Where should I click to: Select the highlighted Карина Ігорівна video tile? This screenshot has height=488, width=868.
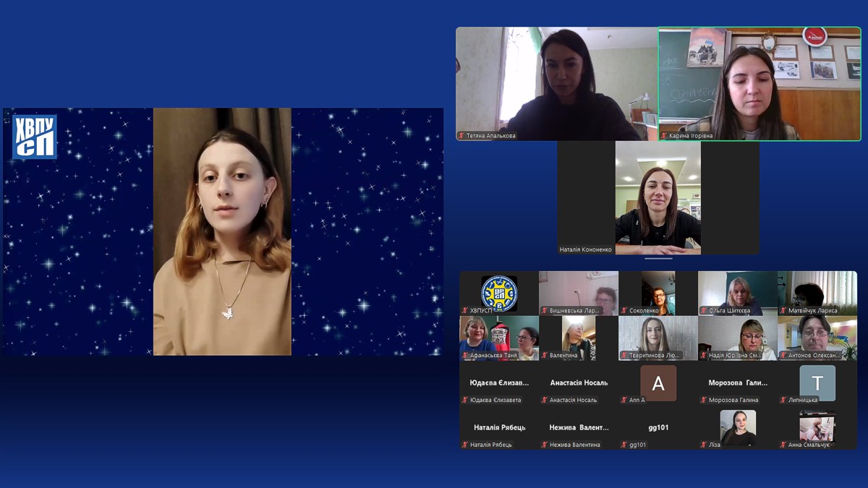pyautogui.click(x=759, y=83)
